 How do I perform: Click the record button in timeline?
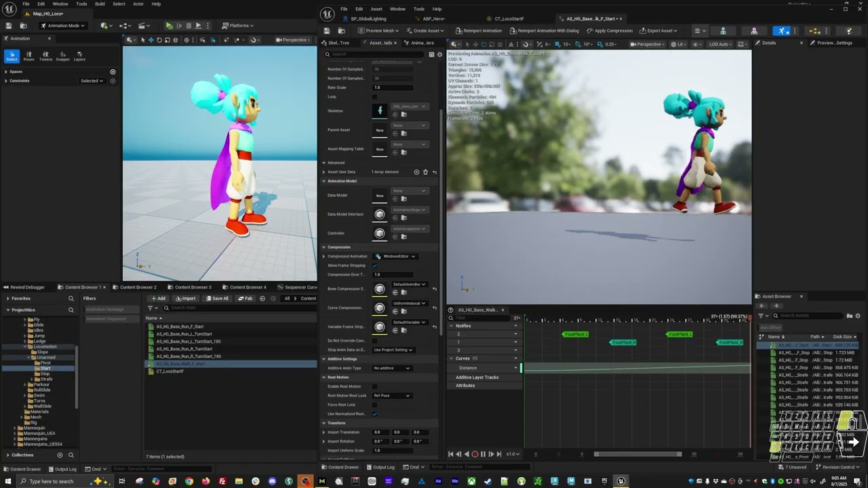[475, 454]
